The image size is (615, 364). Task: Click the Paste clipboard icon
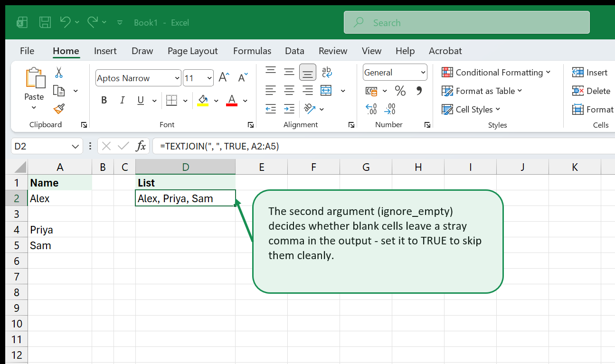(35, 77)
